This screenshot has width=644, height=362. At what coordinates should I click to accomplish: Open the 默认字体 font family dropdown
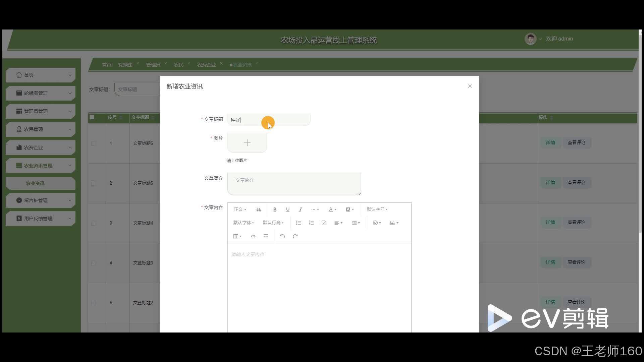point(243,223)
